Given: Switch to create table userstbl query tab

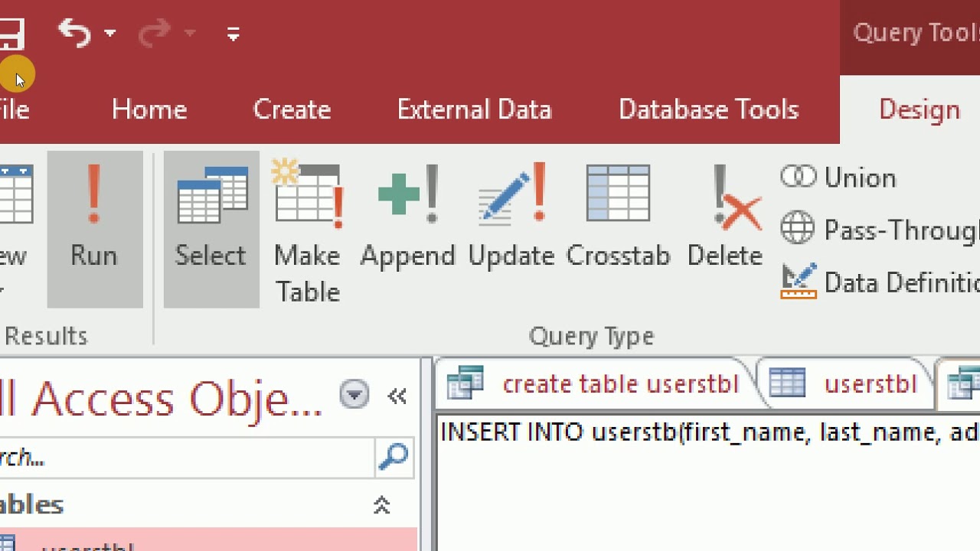Looking at the screenshot, I should [595, 383].
